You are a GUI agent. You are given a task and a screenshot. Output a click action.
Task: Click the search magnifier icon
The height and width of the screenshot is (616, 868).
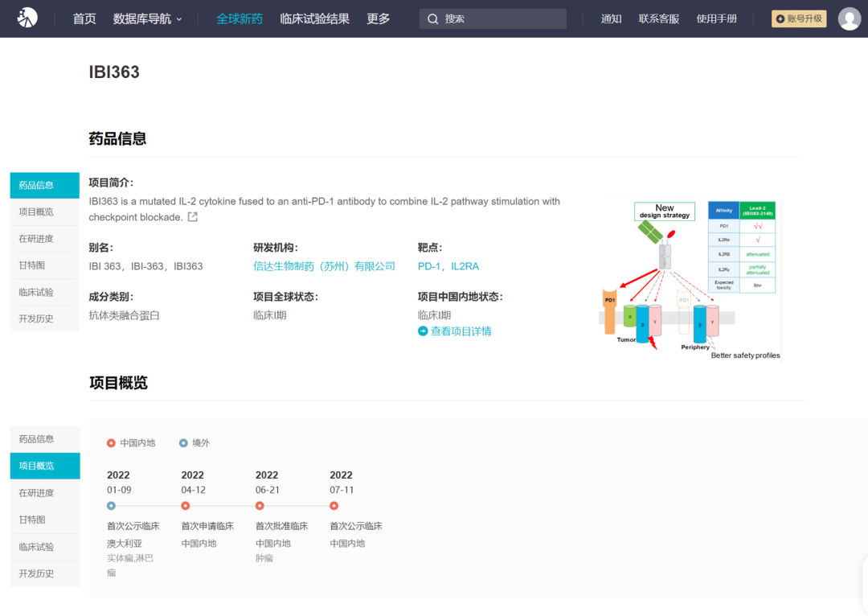[x=433, y=18]
